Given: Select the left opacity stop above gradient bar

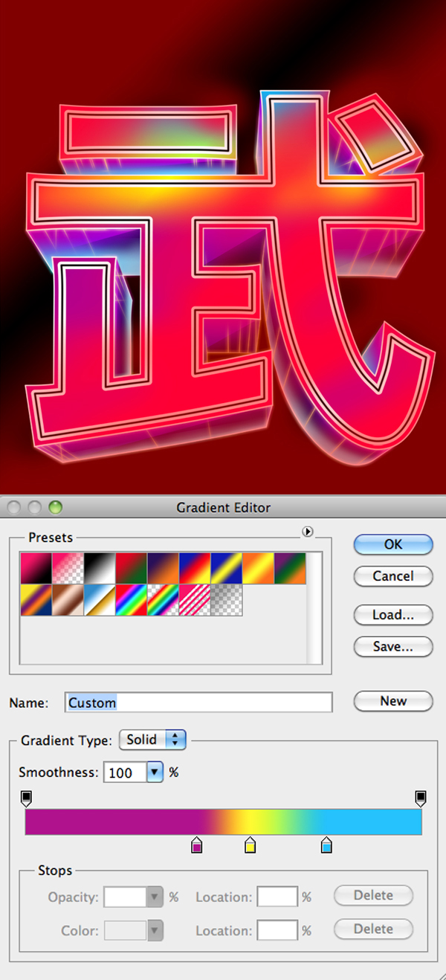Looking at the screenshot, I should (26, 799).
